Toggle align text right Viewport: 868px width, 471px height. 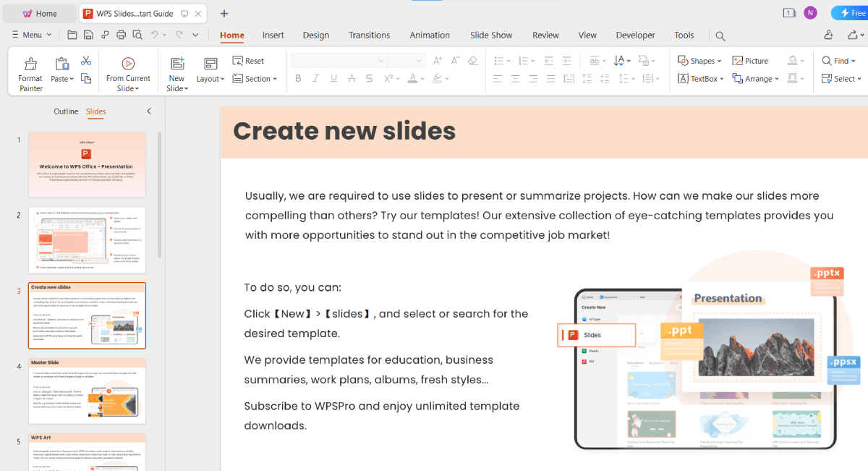[x=533, y=79]
